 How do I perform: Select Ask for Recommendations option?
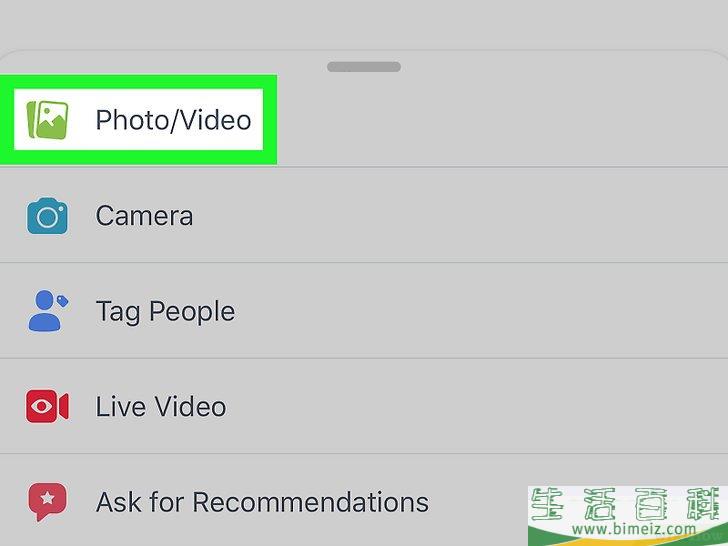coord(262,502)
